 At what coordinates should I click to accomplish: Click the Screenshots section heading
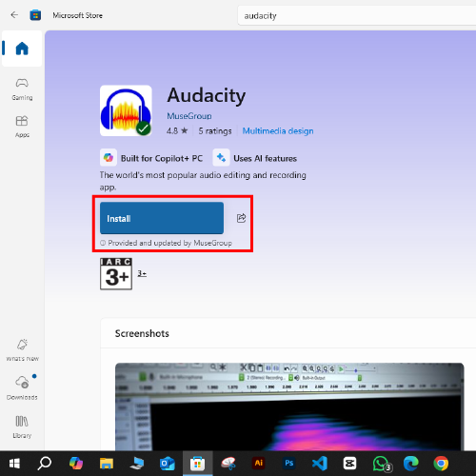tap(142, 333)
